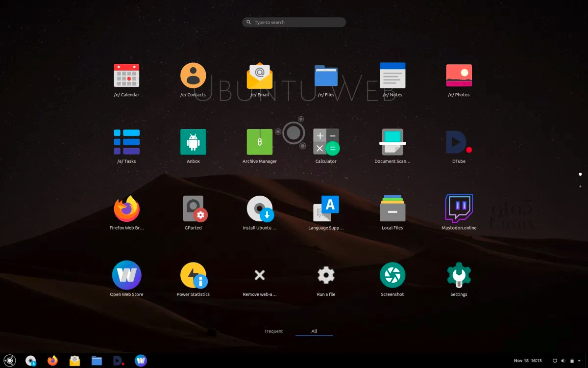Open the Email app from the taskbar
Screen dimensions: 588x368
[74, 361]
